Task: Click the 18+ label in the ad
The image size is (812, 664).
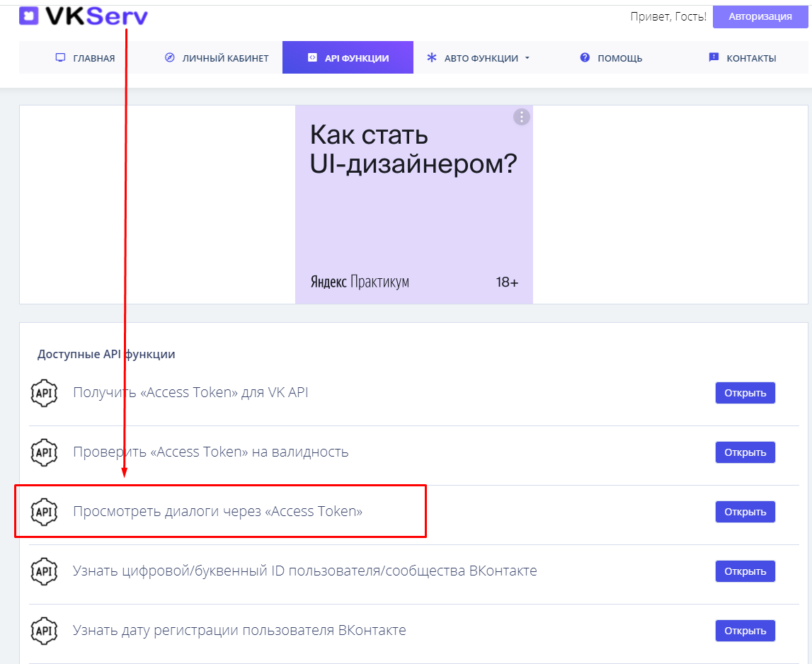Action: [x=507, y=282]
